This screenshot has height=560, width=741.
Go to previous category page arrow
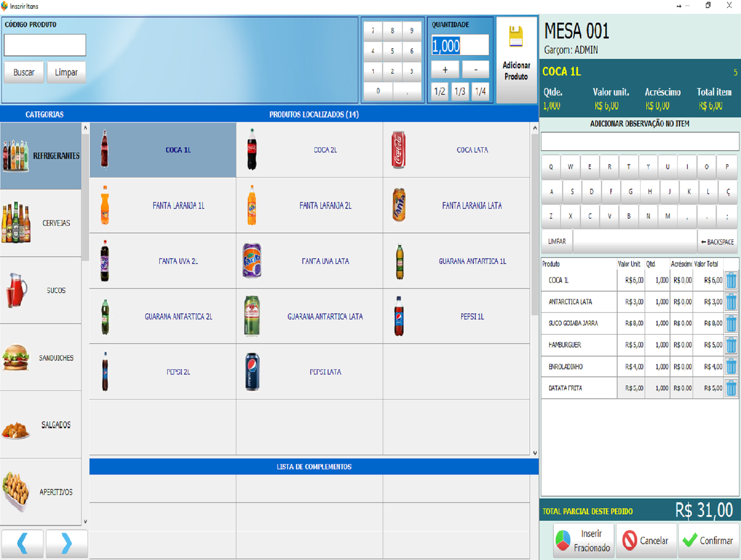pos(22,543)
